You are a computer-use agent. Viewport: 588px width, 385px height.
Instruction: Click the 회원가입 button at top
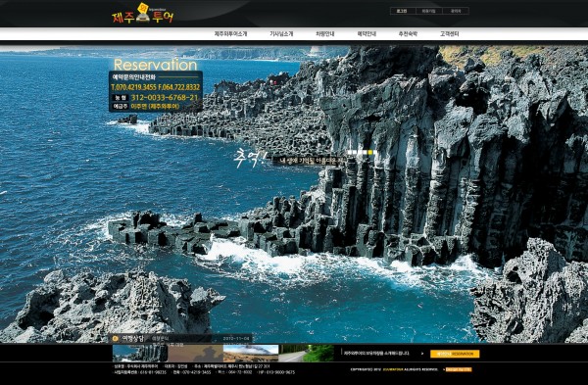tap(428, 11)
